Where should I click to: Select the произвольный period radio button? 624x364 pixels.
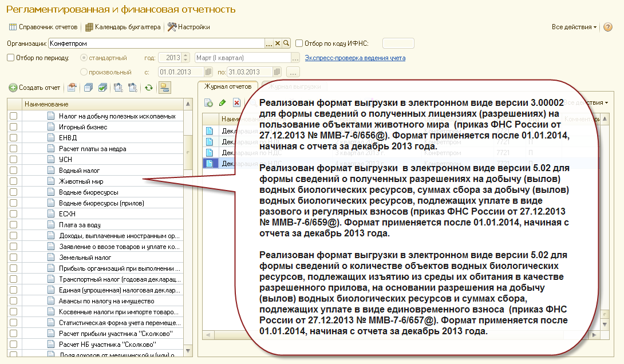click(84, 72)
